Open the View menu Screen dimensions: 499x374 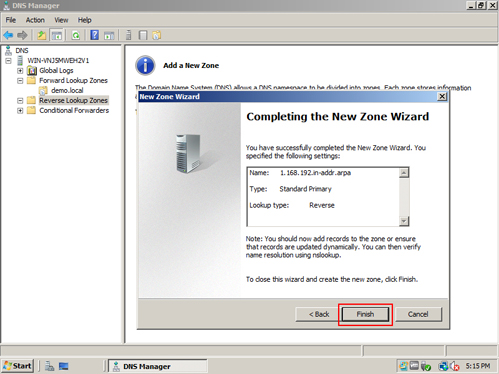coord(61,20)
